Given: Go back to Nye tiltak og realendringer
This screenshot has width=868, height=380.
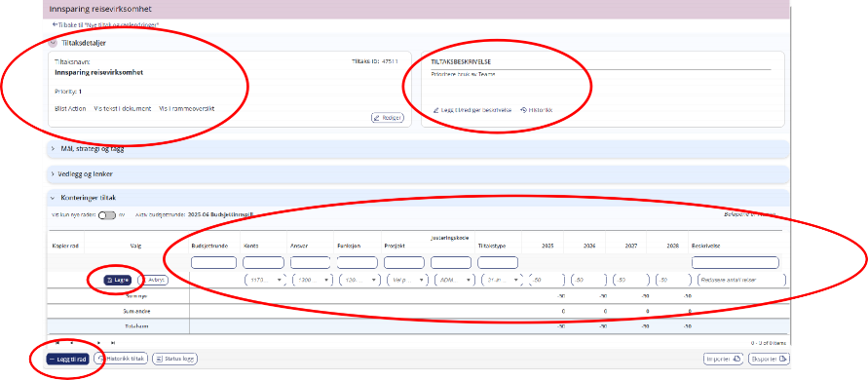Looking at the screenshot, I should point(106,25).
